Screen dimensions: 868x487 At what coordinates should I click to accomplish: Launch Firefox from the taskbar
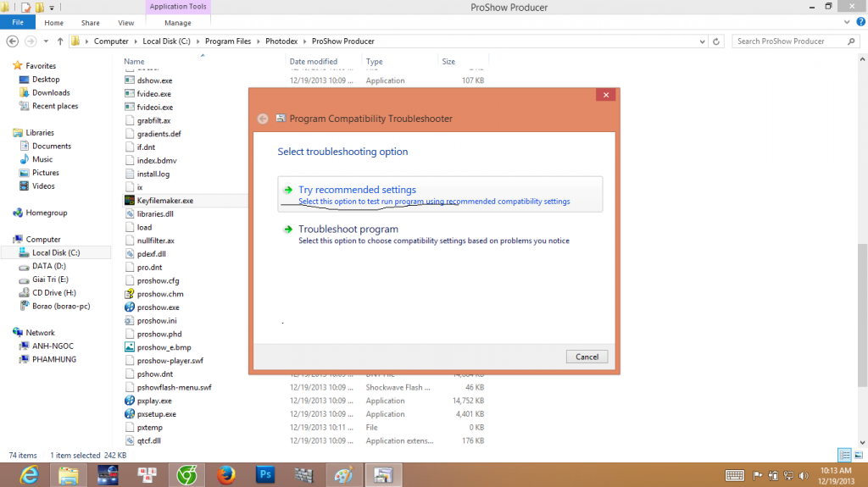(x=225, y=475)
